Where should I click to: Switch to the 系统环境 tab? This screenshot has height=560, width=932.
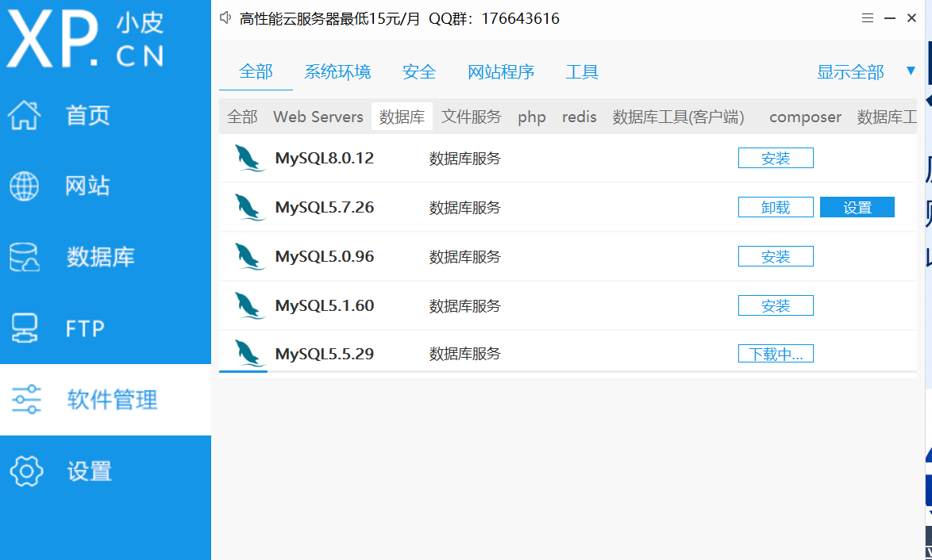click(x=337, y=72)
